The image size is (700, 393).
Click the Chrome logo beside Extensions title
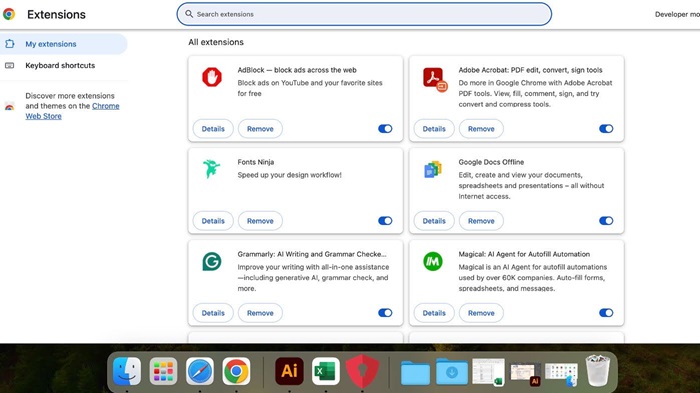(8, 14)
